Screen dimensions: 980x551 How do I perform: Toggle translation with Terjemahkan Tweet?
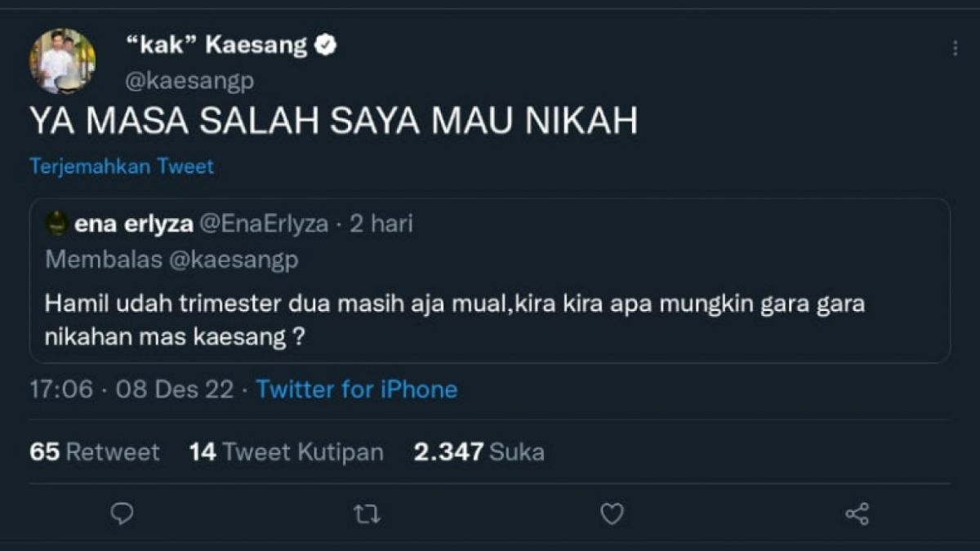(x=120, y=166)
